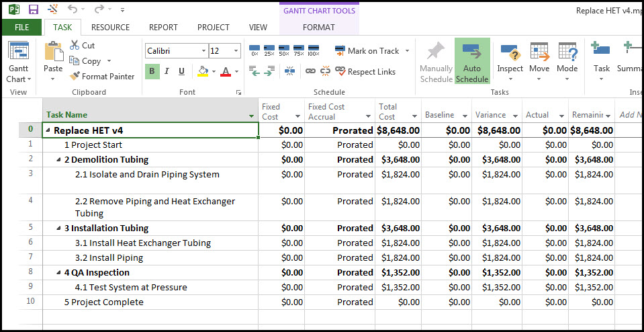Open the font size 12 dropdown
Screen dimensions: 644x332
click(x=236, y=51)
